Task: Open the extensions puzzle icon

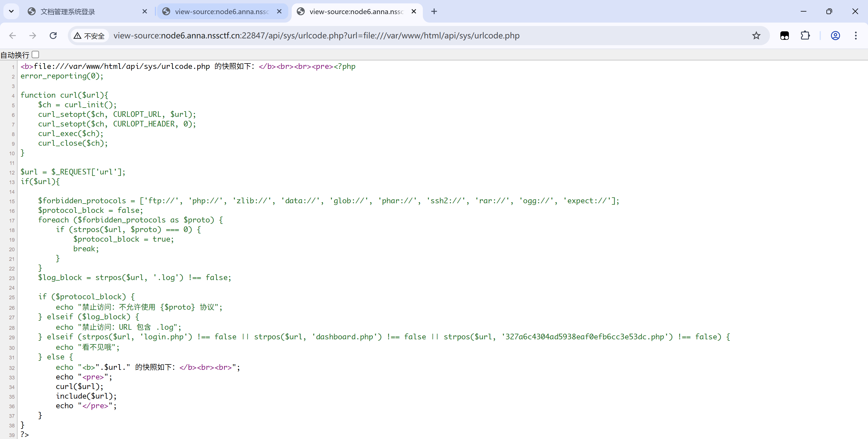Action: pyautogui.click(x=805, y=36)
